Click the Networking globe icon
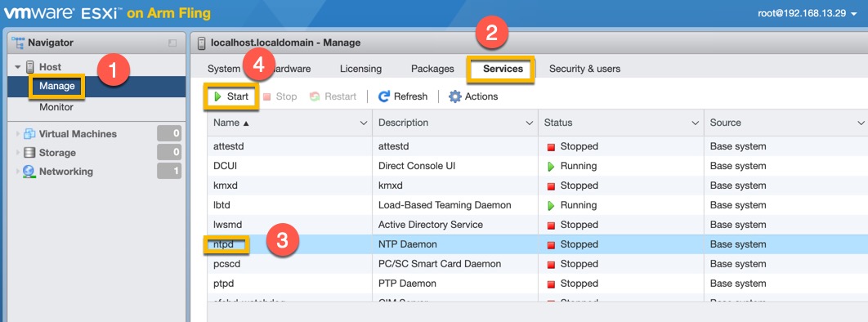 click(29, 172)
